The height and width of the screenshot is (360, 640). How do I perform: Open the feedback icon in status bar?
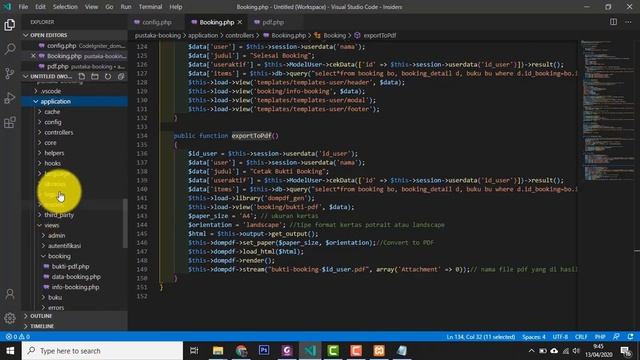click(x=616, y=337)
